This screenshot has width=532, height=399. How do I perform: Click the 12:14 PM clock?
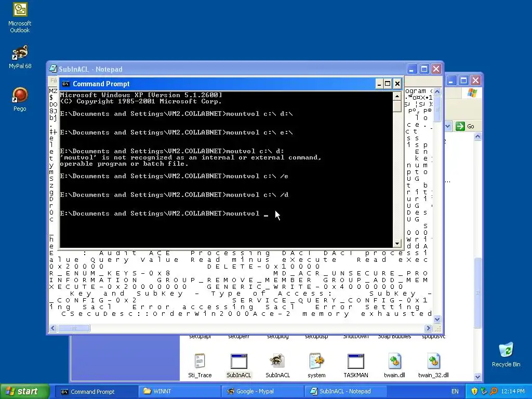(x=513, y=391)
